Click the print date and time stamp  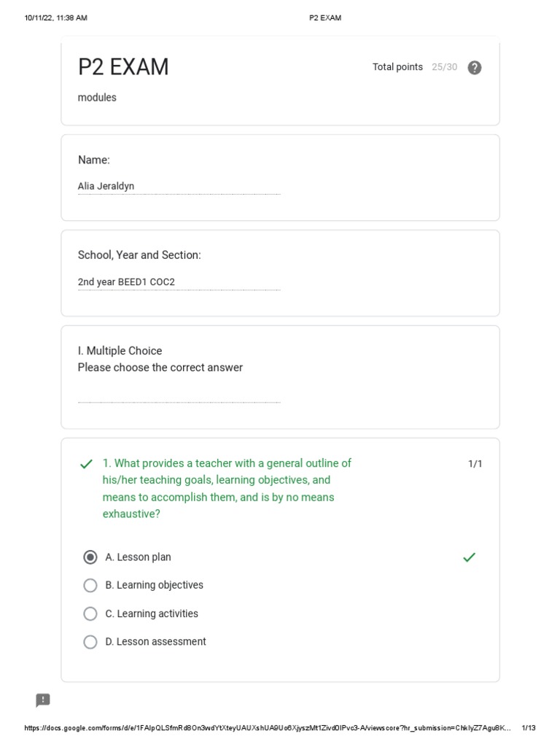(55, 18)
